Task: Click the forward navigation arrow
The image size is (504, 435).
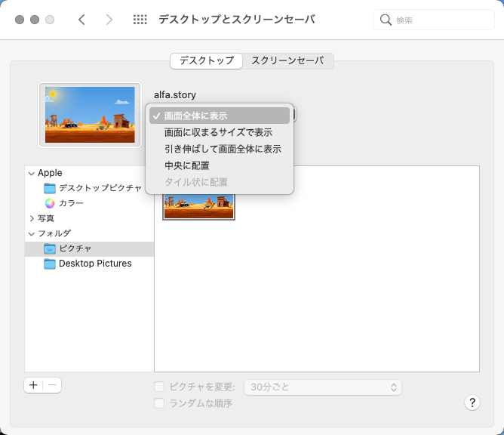Action: 109,20
